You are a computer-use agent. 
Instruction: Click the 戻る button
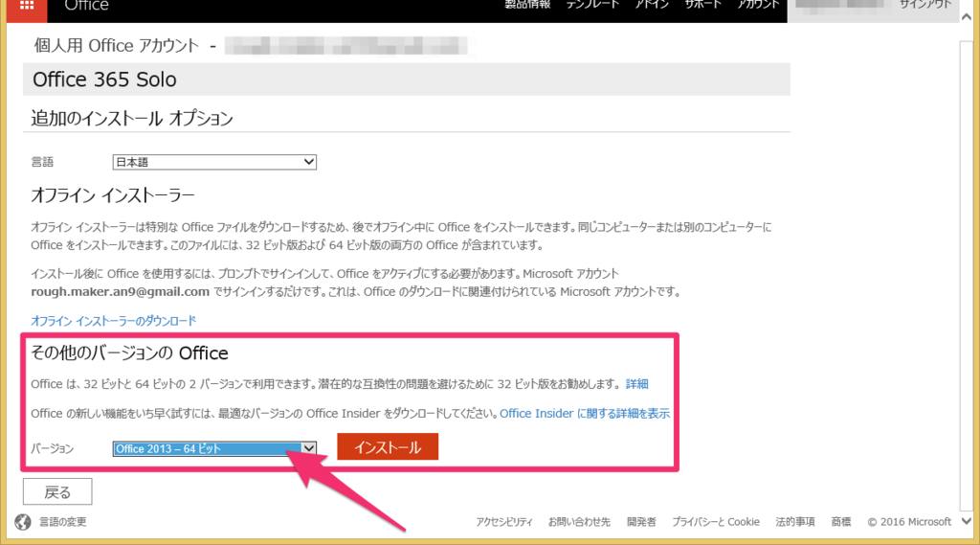click(x=57, y=491)
